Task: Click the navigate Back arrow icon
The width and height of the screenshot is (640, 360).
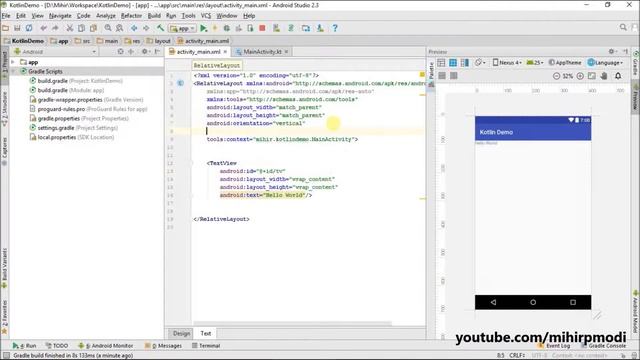Action: (134, 28)
